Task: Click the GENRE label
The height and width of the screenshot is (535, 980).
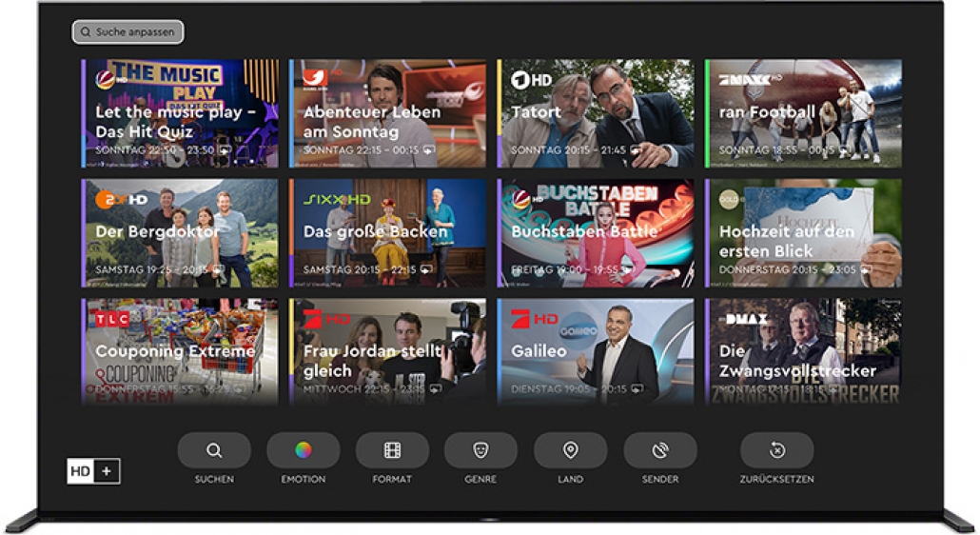Action: (480, 480)
